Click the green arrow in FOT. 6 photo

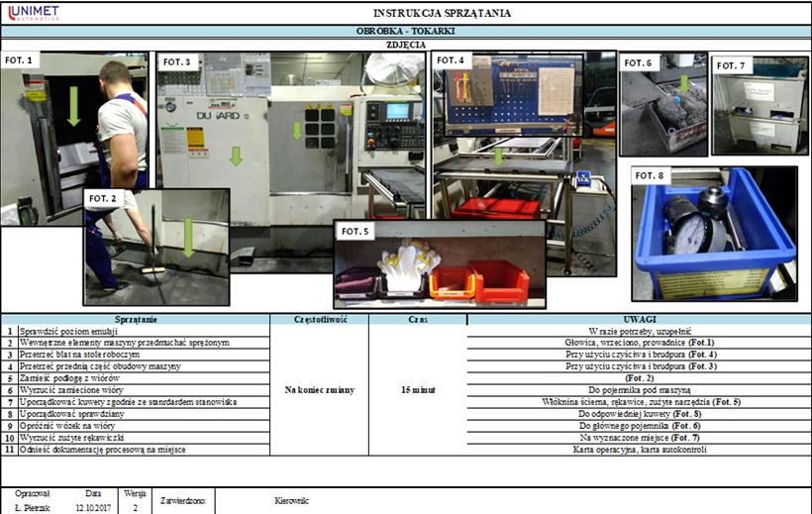[683, 83]
